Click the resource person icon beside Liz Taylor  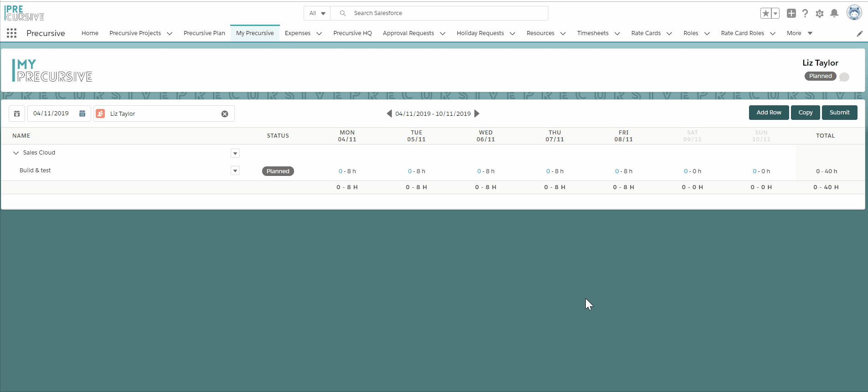tap(100, 113)
